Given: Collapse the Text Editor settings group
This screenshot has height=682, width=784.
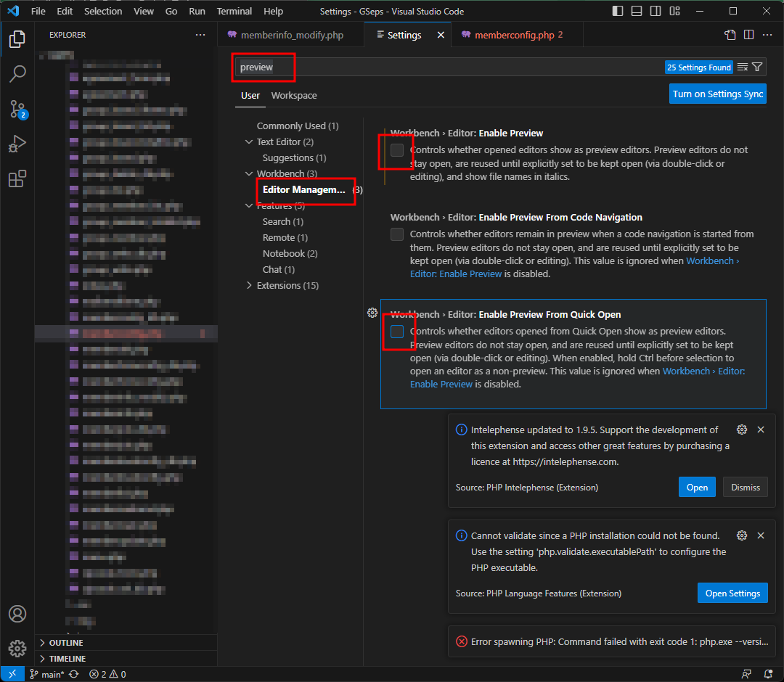Looking at the screenshot, I should coord(249,142).
